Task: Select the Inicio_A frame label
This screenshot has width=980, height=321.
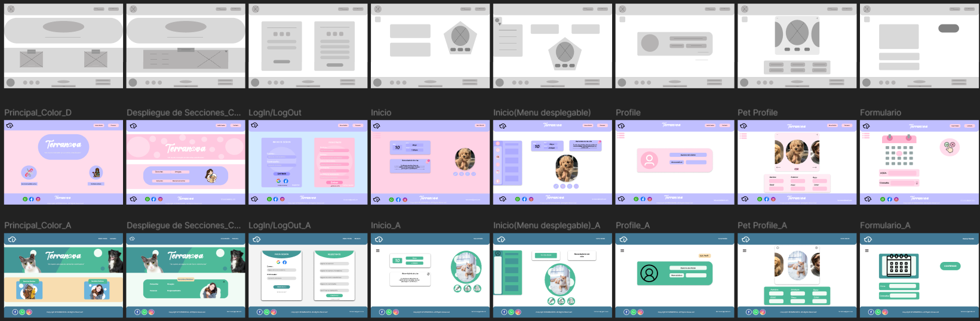Action: point(386,226)
